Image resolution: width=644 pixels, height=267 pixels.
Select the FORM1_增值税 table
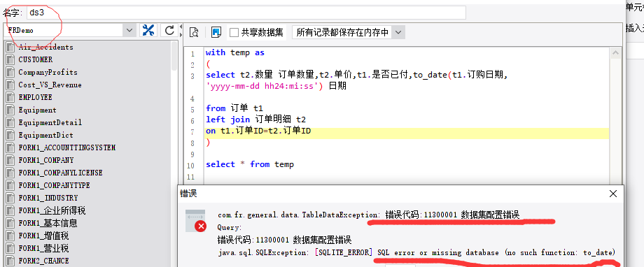click(43, 236)
